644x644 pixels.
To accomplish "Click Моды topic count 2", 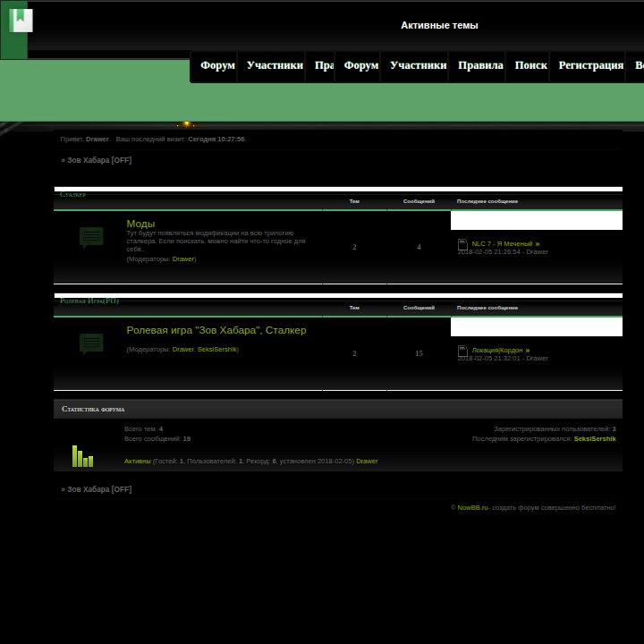I will tap(354, 247).
